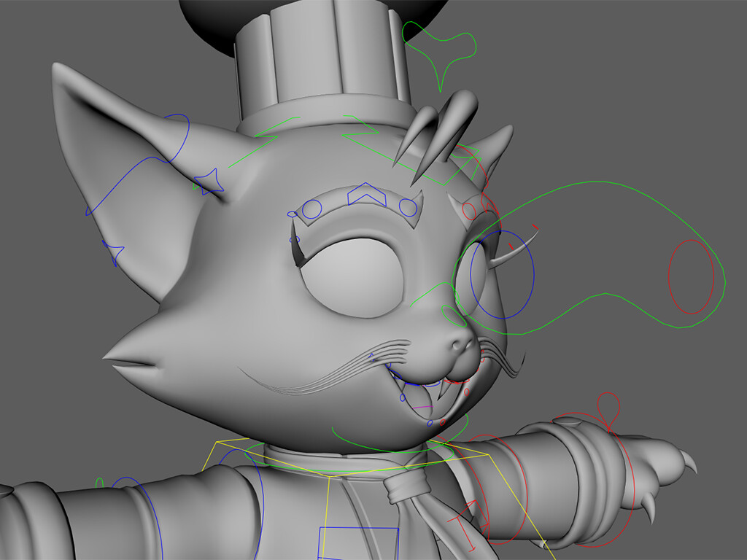Image resolution: width=747 pixels, height=560 pixels.
Task: Select the red I-shaped control near the tie
Action: pos(468,524)
